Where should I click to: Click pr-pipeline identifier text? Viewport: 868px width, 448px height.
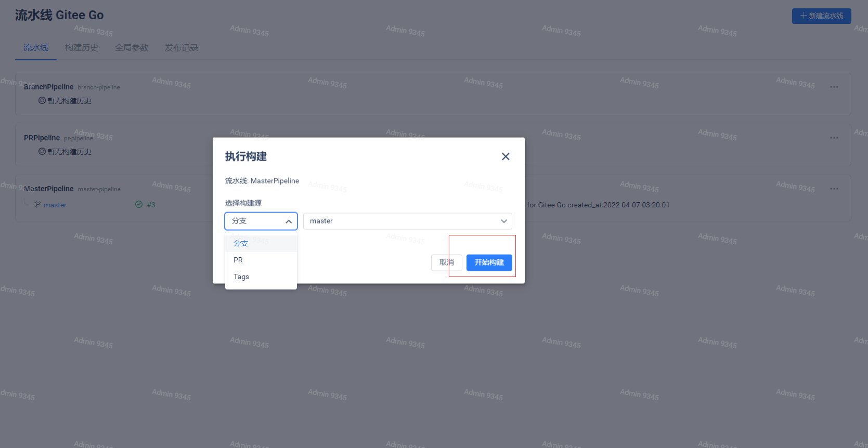coord(79,138)
